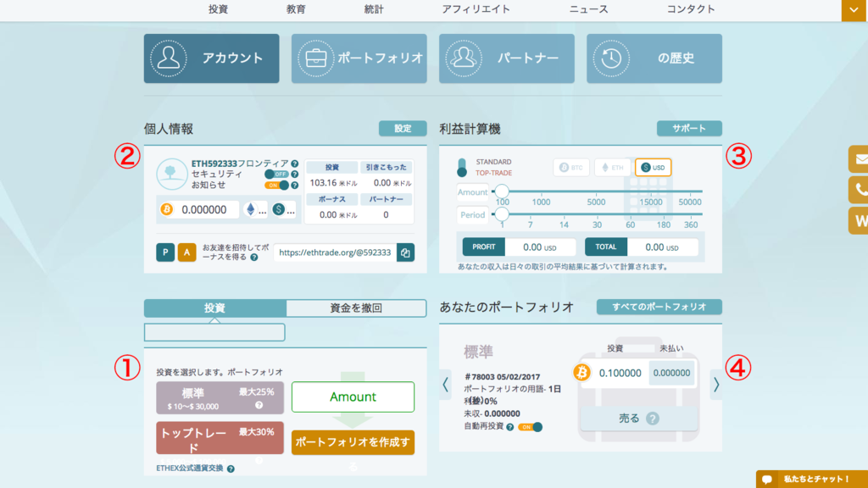Screen dimensions: 868x488
Task: Click the Amount slider handle
Action: pos(502,191)
